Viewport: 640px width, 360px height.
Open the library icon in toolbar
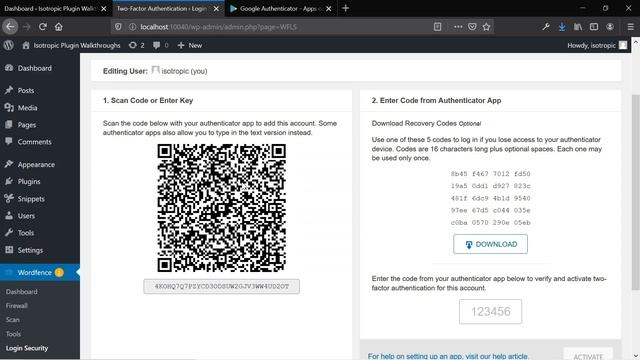point(578,27)
